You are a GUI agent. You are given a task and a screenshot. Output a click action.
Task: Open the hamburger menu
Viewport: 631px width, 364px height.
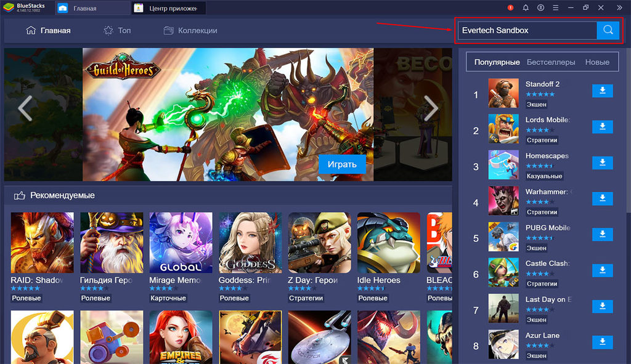click(556, 7)
